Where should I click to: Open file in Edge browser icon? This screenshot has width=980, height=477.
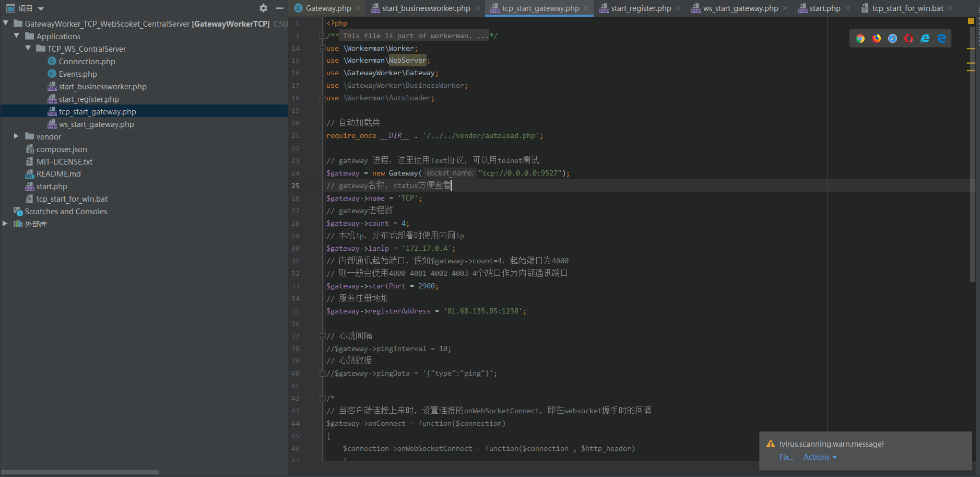coord(941,38)
